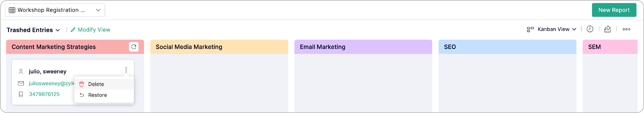Click the table grid icon near Workshop Registration
The height and width of the screenshot is (113, 644).
point(12,10)
